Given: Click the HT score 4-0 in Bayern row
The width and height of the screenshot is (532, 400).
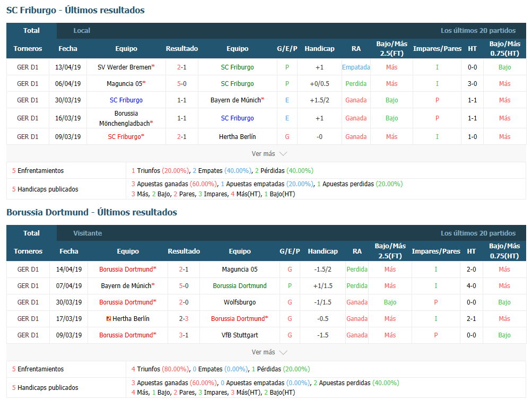Looking at the screenshot, I should coord(471,285).
